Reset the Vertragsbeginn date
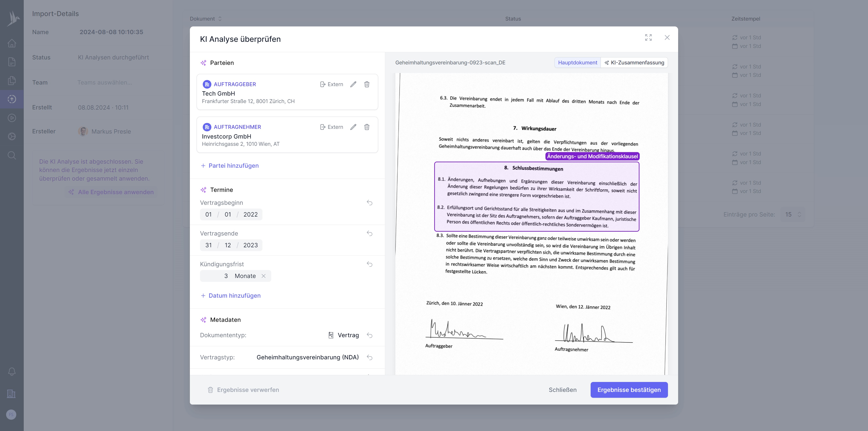 tap(370, 203)
